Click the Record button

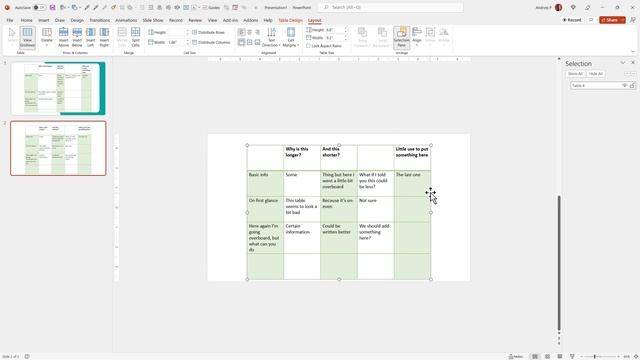pos(572,20)
